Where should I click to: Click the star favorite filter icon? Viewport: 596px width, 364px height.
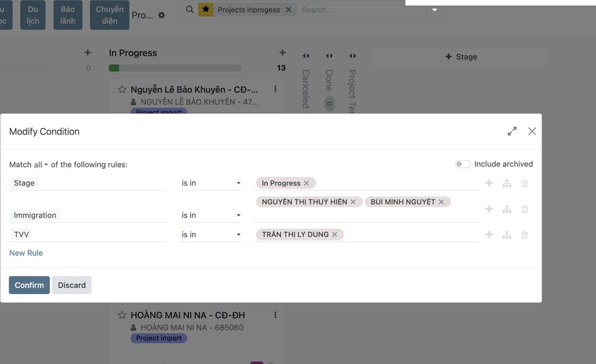tap(205, 9)
